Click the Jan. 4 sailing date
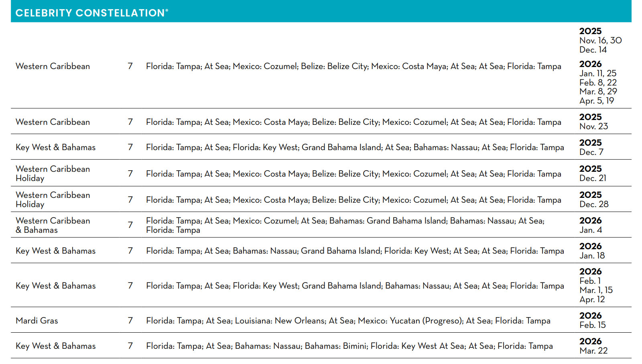 [591, 230]
